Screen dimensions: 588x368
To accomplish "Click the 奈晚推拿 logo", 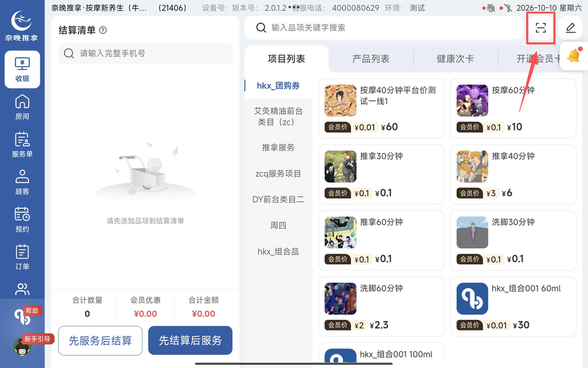I will [21, 25].
